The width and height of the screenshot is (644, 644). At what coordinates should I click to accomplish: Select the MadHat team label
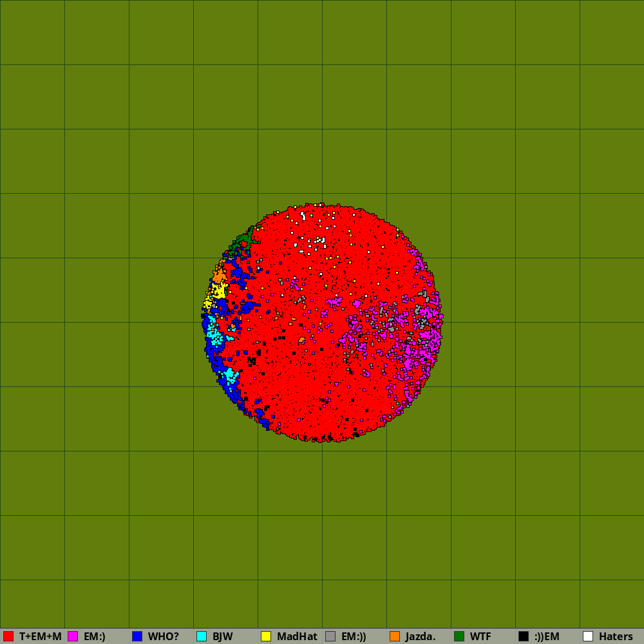(x=297, y=636)
